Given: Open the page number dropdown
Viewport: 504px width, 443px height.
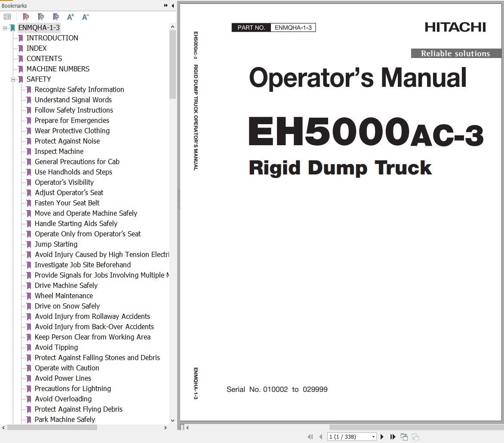Looking at the screenshot, I should (373, 437).
